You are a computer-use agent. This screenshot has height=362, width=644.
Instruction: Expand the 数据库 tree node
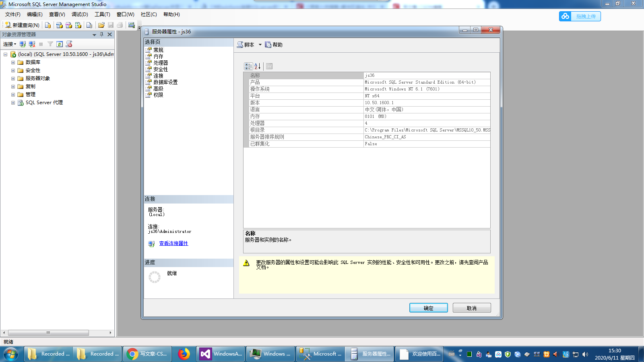tap(13, 62)
